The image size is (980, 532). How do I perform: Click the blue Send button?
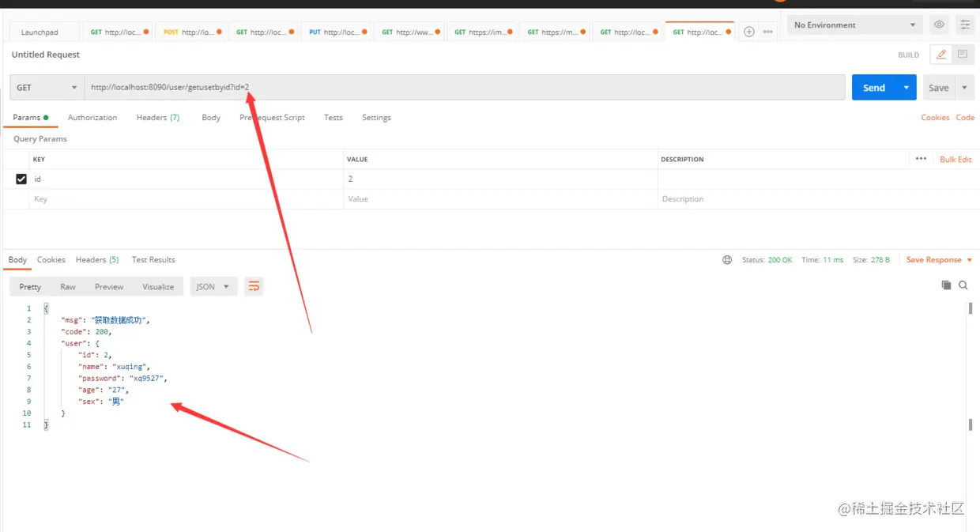[874, 88]
